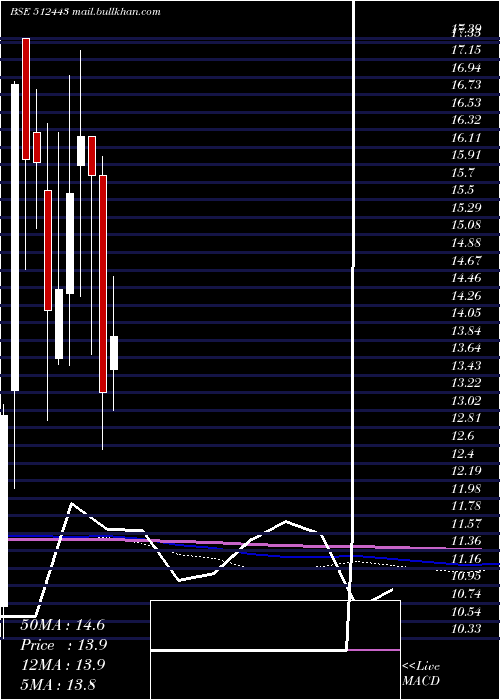The image size is (500, 700).
Task: Click the 12.19 price axis value
Action: point(466,471)
